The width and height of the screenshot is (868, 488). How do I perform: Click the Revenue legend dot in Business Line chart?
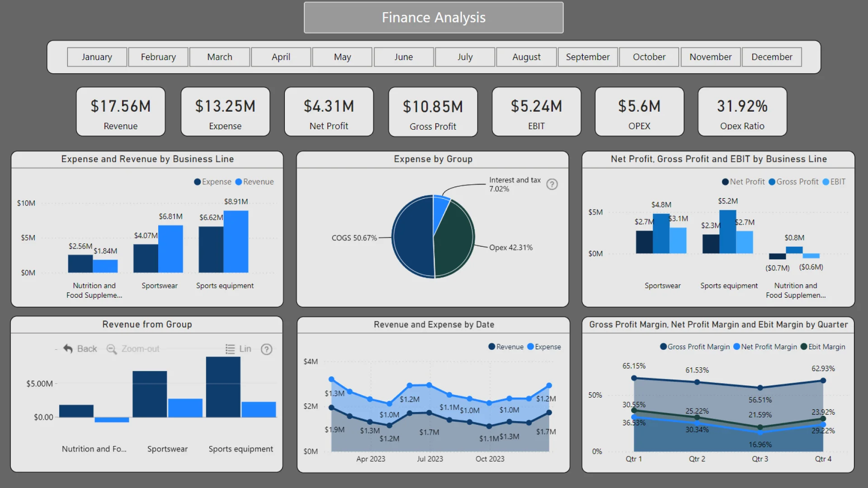point(239,182)
